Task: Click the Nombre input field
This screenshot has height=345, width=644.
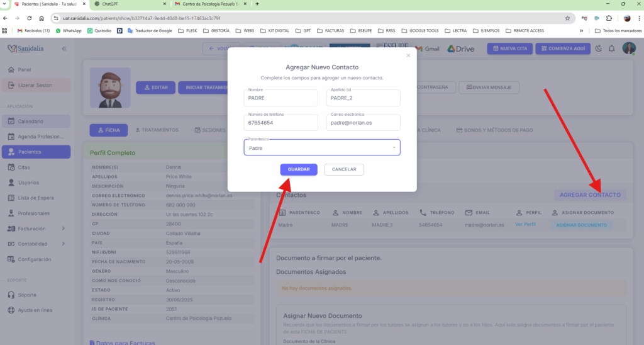Action: click(280, 98)
